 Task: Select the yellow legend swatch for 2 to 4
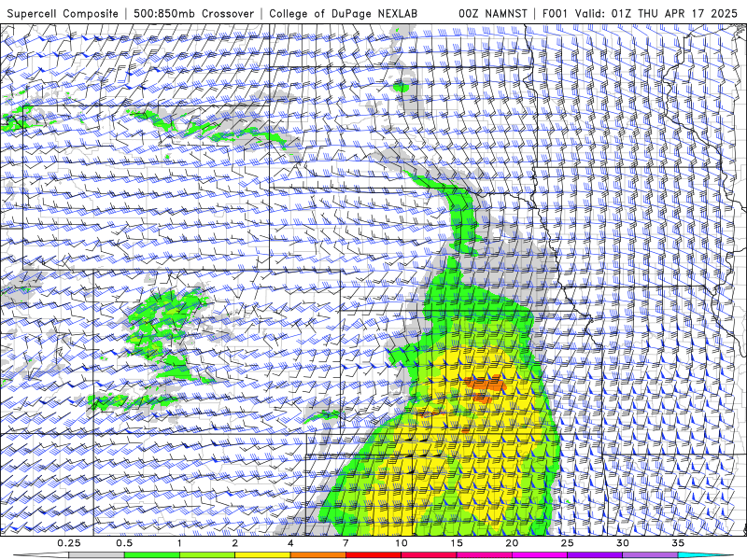262,555
